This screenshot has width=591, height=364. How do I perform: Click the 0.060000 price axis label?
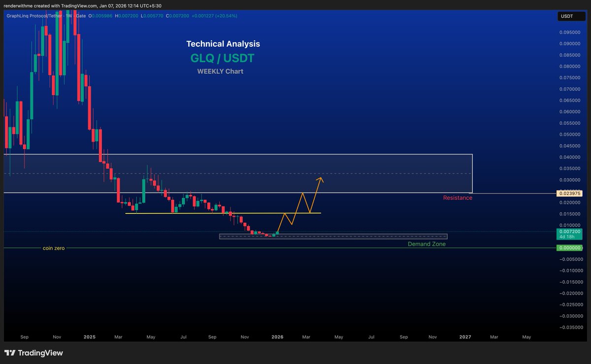569,112
